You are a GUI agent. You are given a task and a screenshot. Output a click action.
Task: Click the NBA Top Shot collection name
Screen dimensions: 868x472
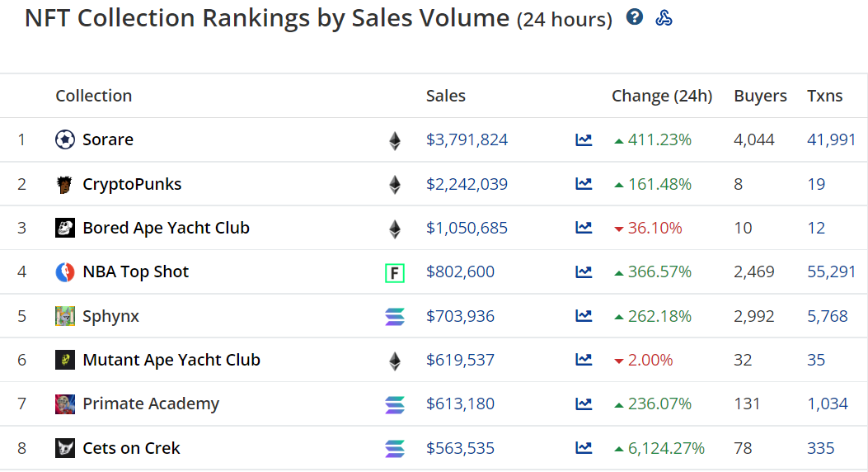136,272
